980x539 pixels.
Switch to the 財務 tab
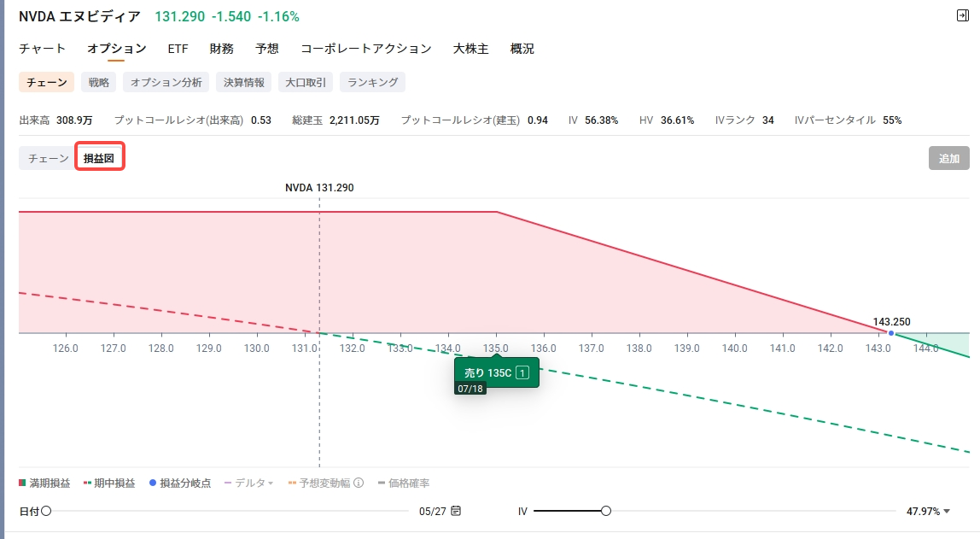(x=222, y=49)
